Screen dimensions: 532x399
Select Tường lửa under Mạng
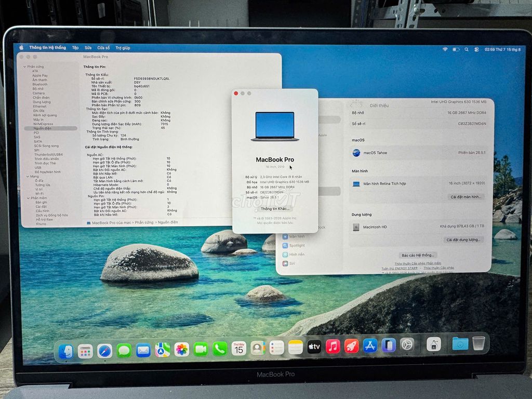pyautogui.click(x=43, y=185)
